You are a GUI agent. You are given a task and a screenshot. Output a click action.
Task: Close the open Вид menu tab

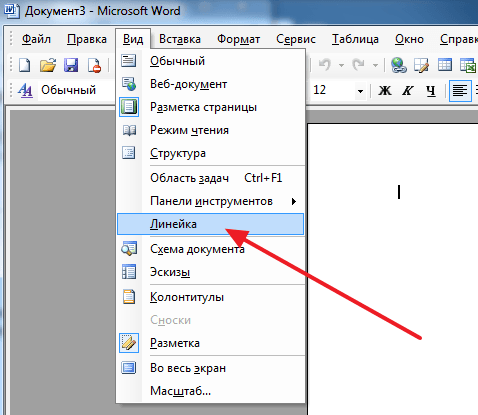[133, 39]
